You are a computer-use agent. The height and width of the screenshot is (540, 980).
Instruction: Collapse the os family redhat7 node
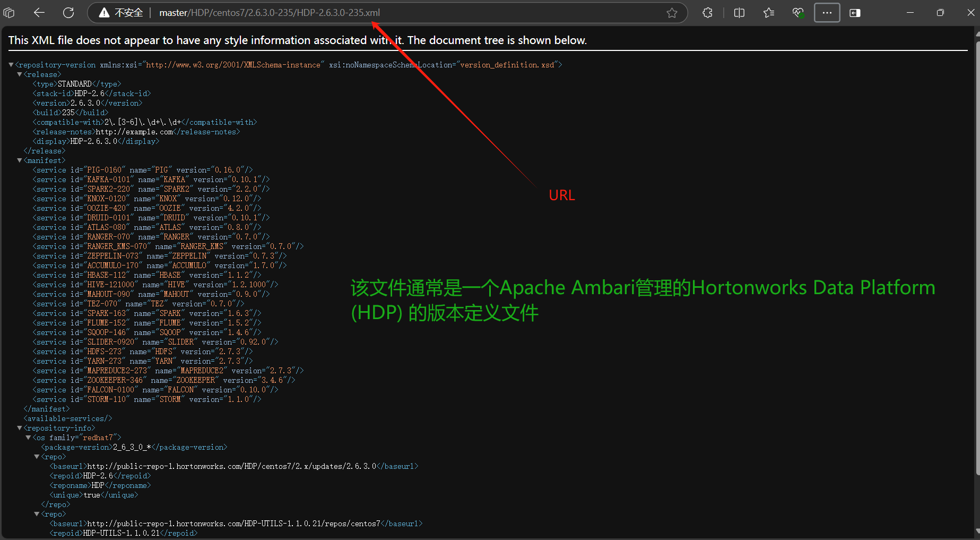[x=28, y=438]
